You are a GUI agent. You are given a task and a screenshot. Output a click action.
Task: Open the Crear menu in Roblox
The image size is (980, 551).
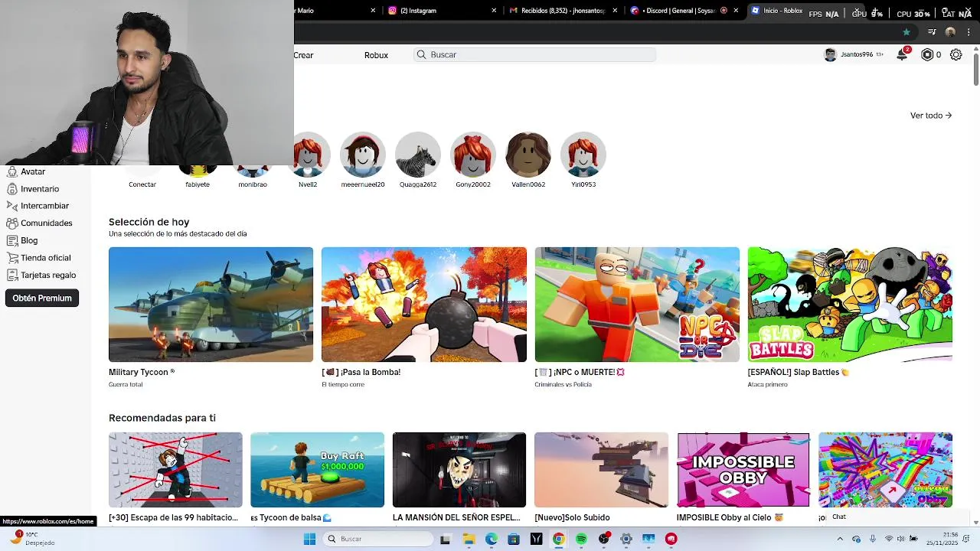click(x=304, y=55)
